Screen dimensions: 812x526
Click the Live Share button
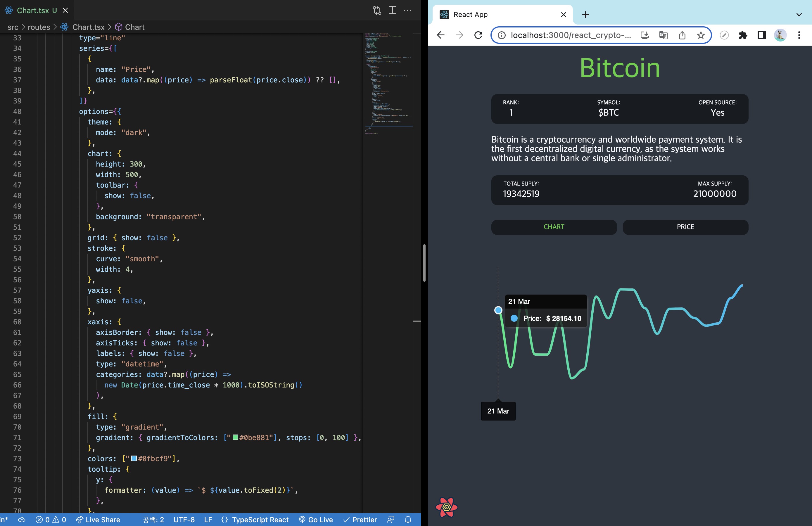coord(98,520)
